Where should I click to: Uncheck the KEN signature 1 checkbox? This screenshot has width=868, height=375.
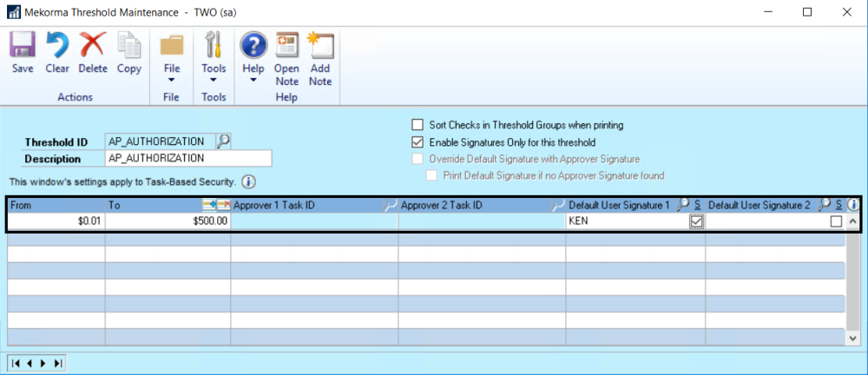696,221
